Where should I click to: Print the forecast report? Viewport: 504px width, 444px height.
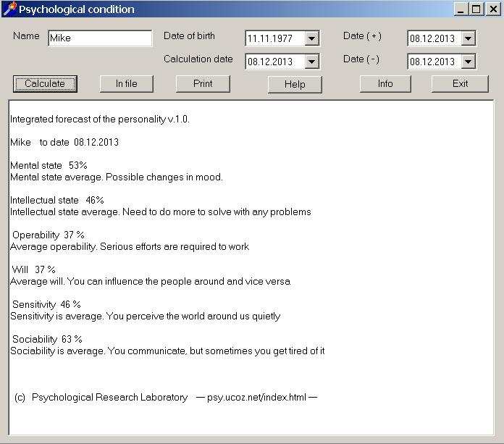203,84
